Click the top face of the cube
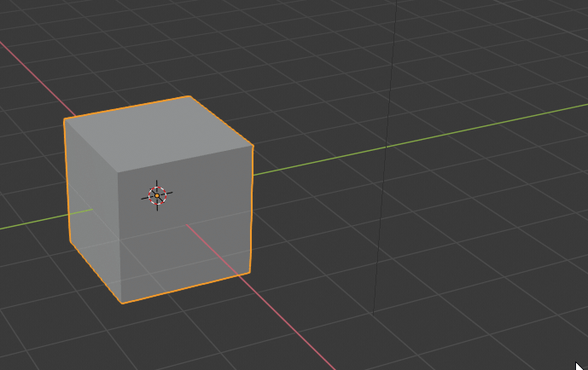Viewport: 588px width, 370px height. [x=159, y=135]
